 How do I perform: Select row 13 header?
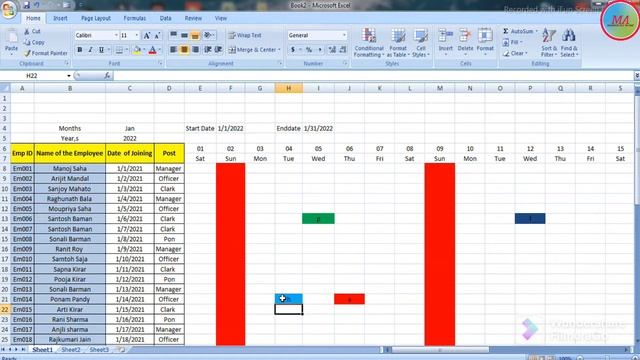[x=5, y=219]
